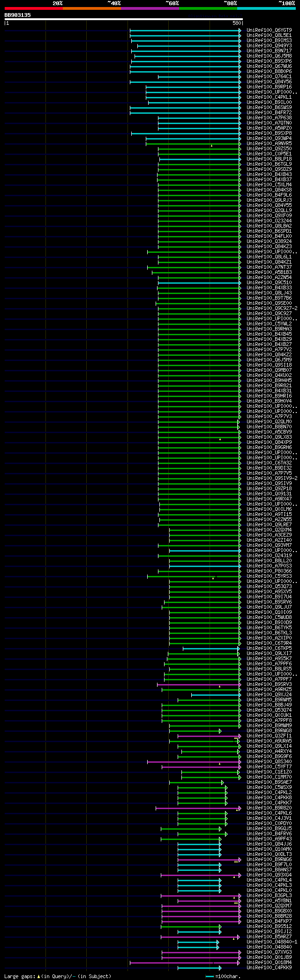Select label UniRef100_B5ARZ7
The image size is (300, 980).
[269, 937]
